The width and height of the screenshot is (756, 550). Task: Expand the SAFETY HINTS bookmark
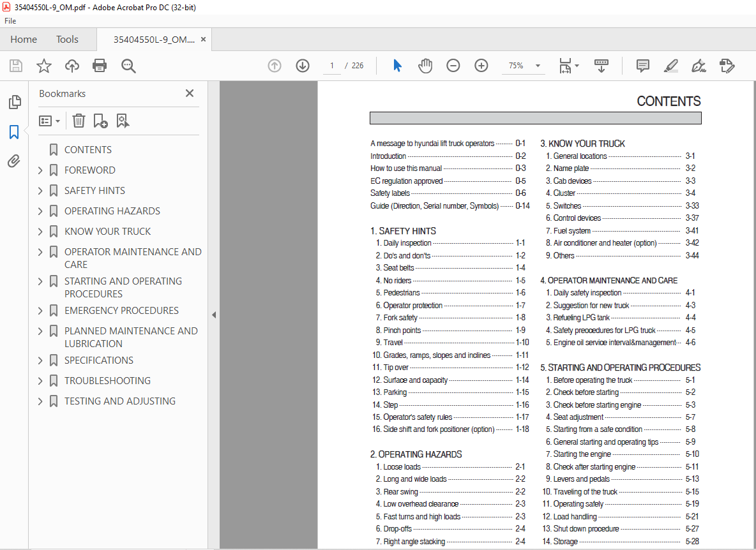click(40, 191)
